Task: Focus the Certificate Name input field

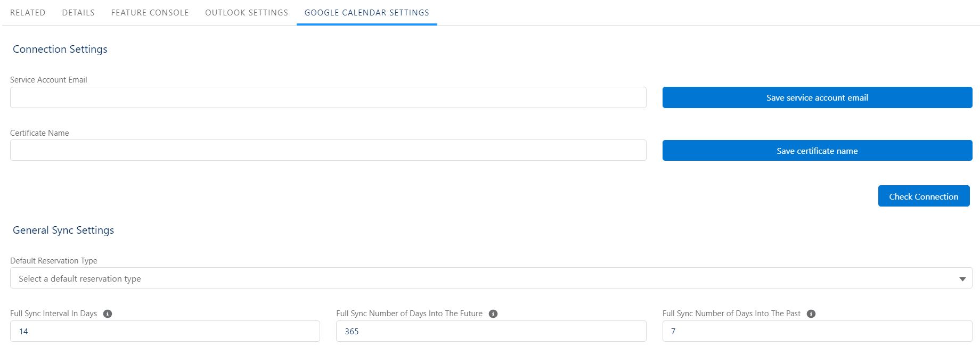Action: pyautogui.click(x=328, y=151)
